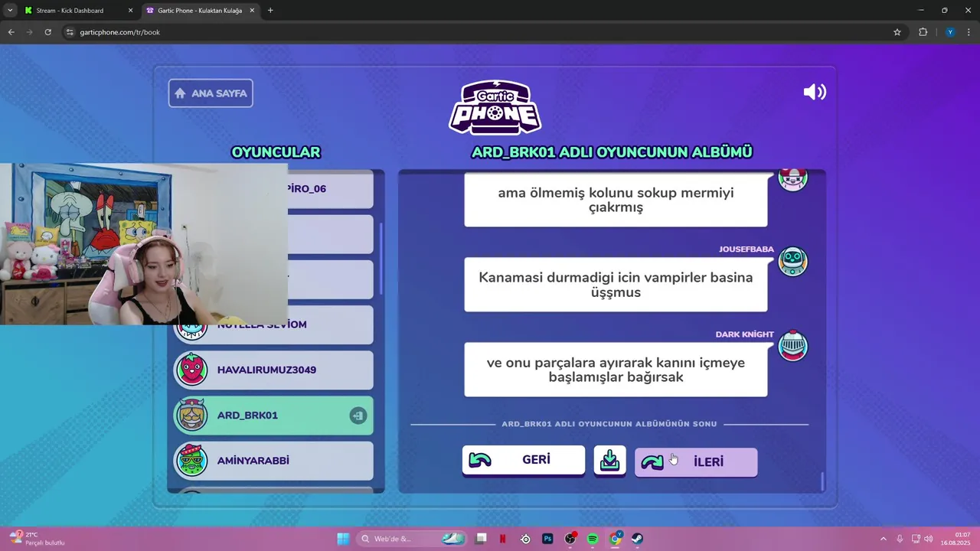Select player ARD_BRK01 in the list
Screen dimensions: 980x551
coord(273,416)
